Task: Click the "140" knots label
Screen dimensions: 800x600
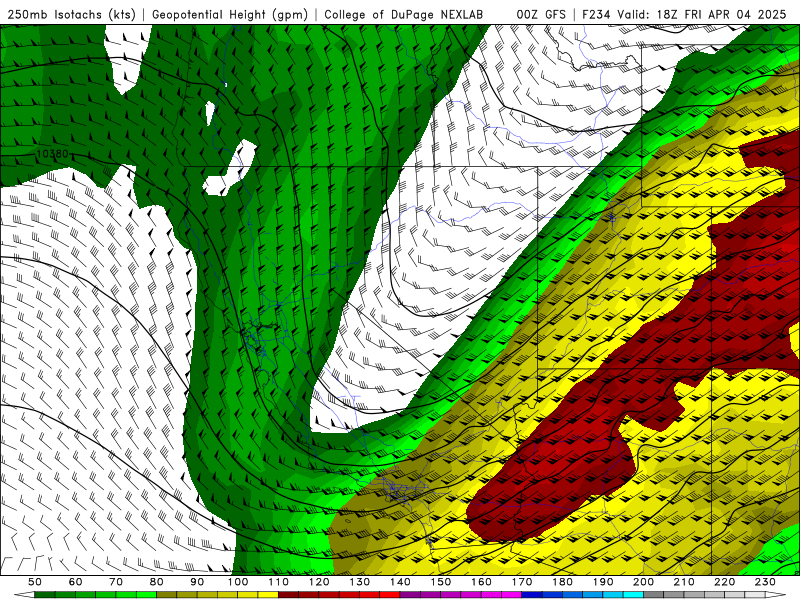Action: coord(400,582)
